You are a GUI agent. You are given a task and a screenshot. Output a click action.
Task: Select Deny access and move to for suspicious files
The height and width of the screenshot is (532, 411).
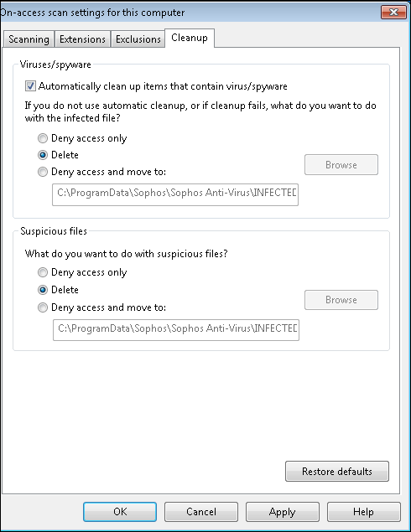tap(43, 307)
